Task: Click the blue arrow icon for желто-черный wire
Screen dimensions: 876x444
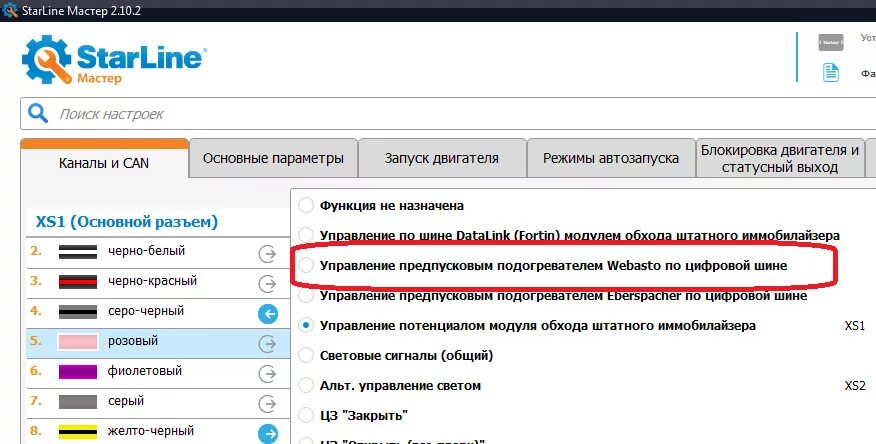Action: pyautogui.click(x=268, y=433)
